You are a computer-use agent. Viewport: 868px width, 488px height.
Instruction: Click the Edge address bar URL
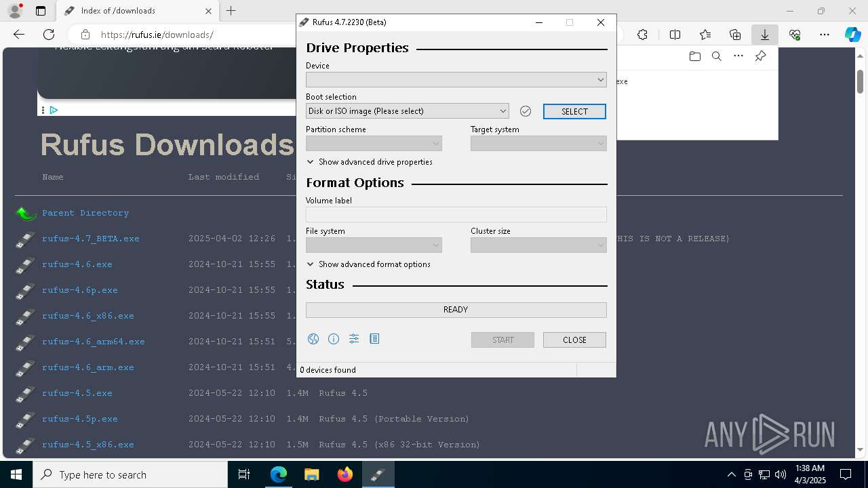tap(157, 35)
